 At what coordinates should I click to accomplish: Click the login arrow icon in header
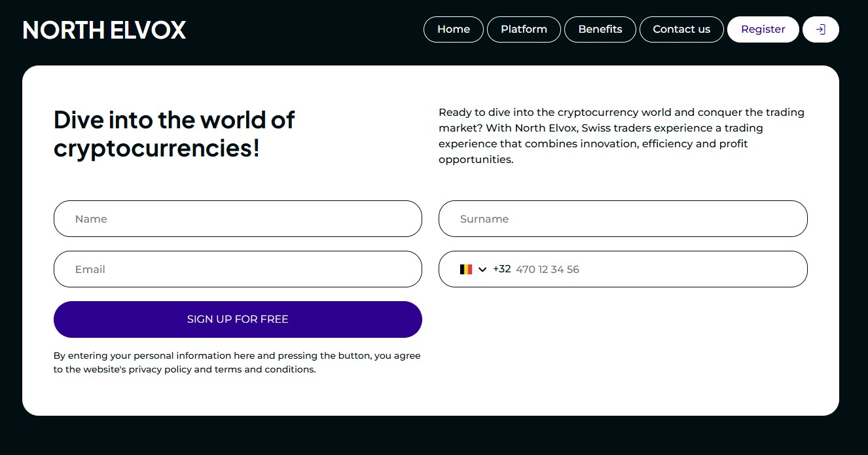pyautogui.click(x=820, y=29)
